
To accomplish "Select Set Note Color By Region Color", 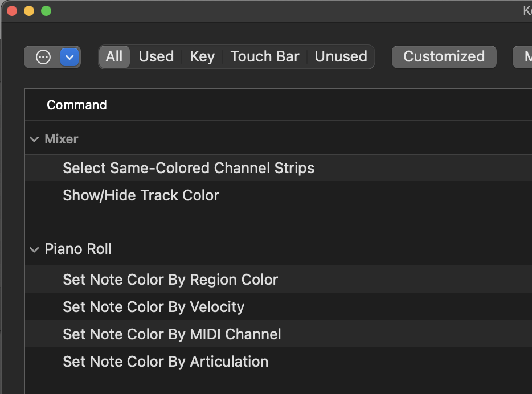I will pos(170,280).
